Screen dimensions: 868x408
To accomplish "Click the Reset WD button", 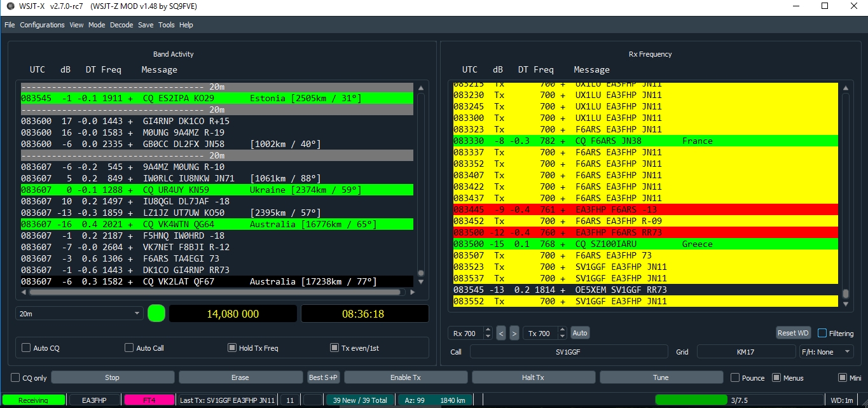I will (793, 333).
